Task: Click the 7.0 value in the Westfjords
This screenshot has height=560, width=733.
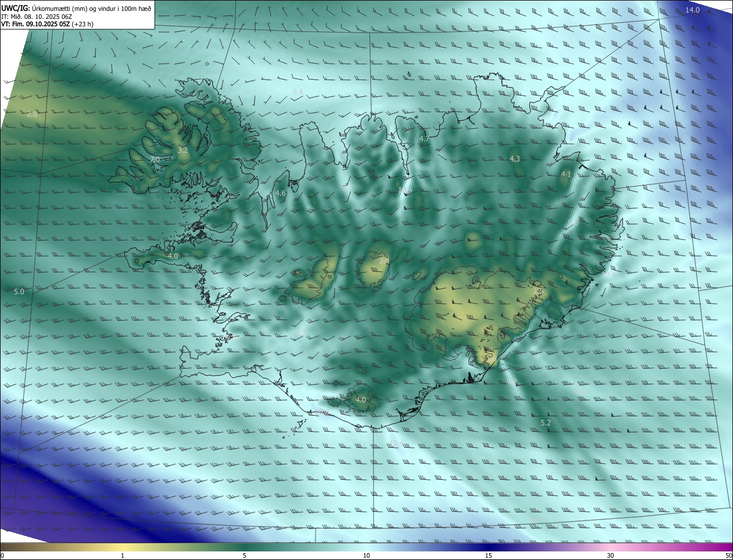Action: coord(155,159)
